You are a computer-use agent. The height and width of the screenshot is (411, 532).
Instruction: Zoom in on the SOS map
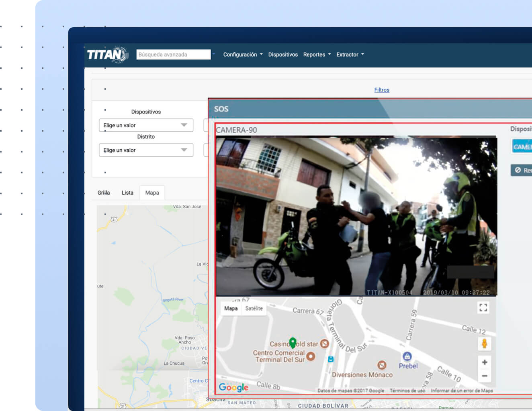point(485,362)
